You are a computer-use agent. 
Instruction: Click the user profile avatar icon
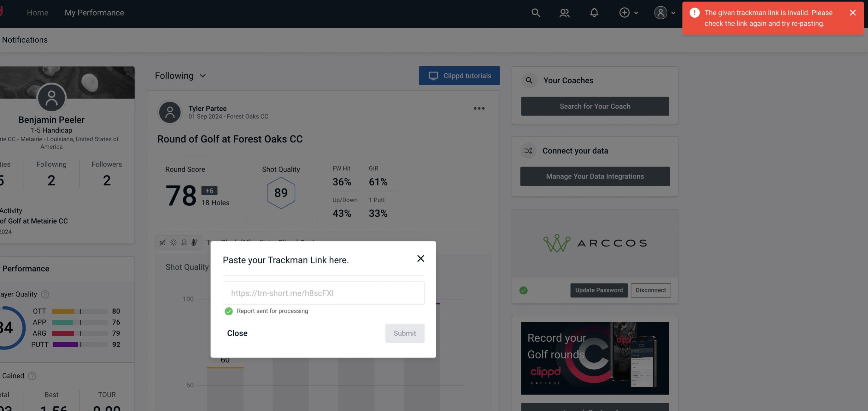(x=660, y=12)
